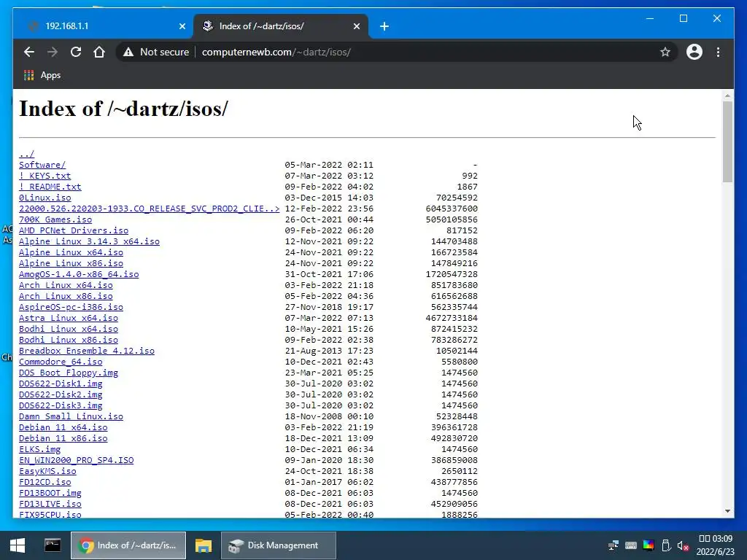Download Bodhi_Linux_x86.iso
The image size is (747, 560).
coord(69,340)
